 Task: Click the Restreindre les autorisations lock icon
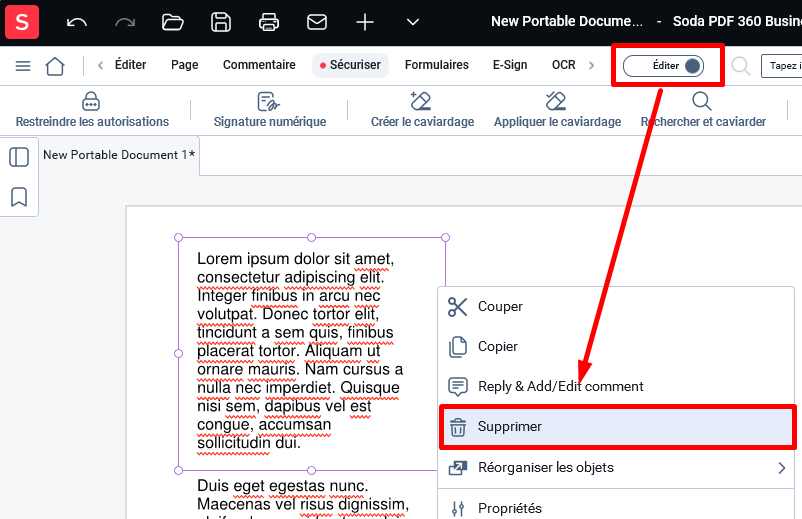pyautogui.click(x=91, y=102)
